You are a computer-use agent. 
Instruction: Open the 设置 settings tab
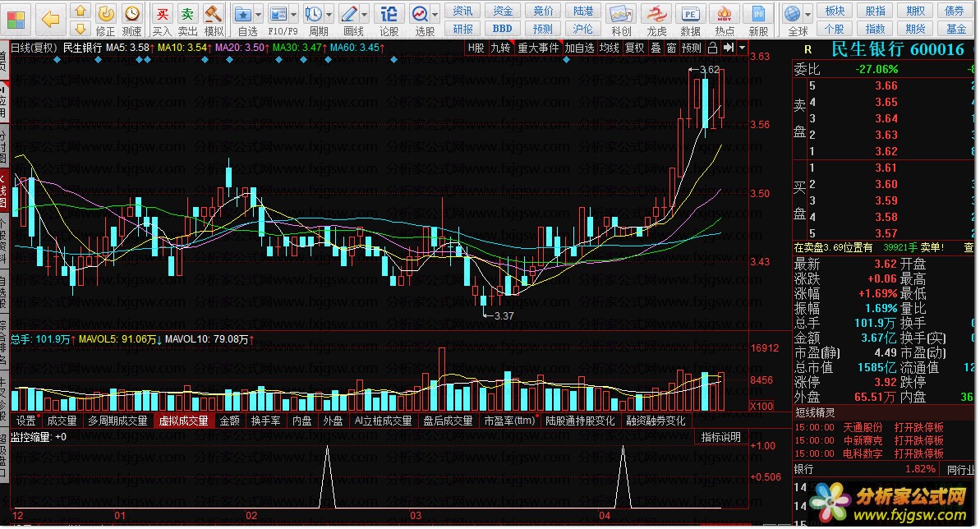click(26, 421)
